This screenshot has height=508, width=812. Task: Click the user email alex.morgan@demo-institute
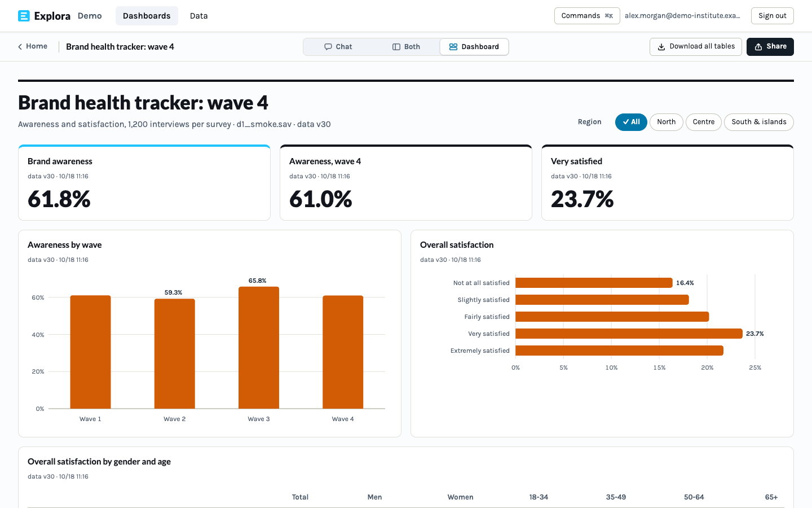(x=682, y=16)
